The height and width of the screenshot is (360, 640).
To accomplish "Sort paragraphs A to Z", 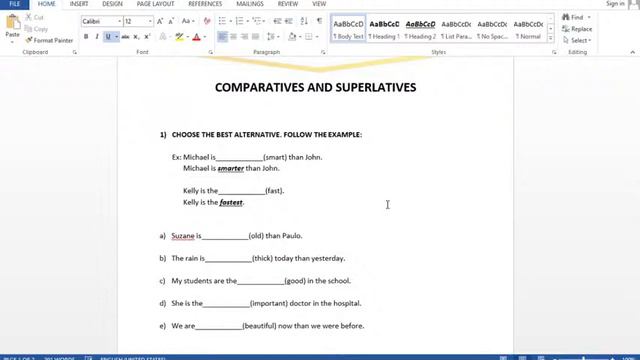I will coord(304,21).
